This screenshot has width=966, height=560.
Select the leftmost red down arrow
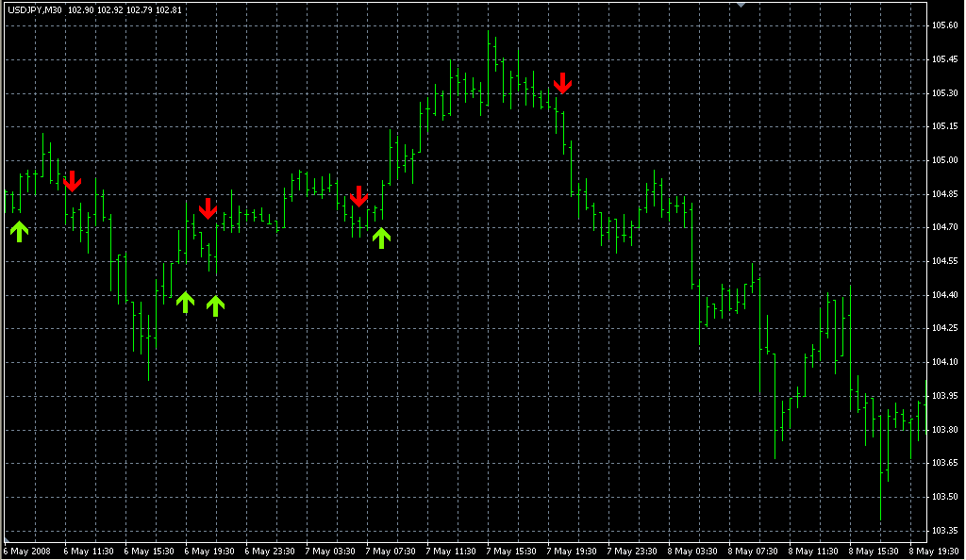[x=73, y=181]
